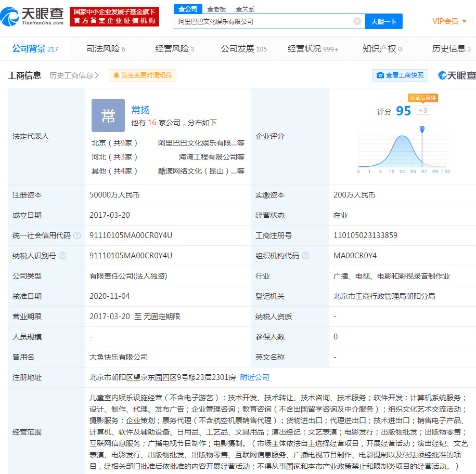Click the +3 score bonus box

tap(423, 110)
